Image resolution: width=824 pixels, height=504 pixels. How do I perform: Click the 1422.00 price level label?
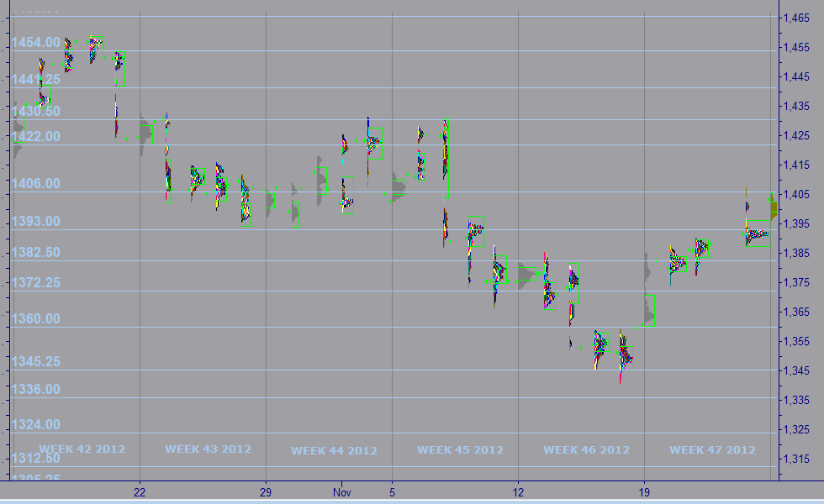click(35, 136)
